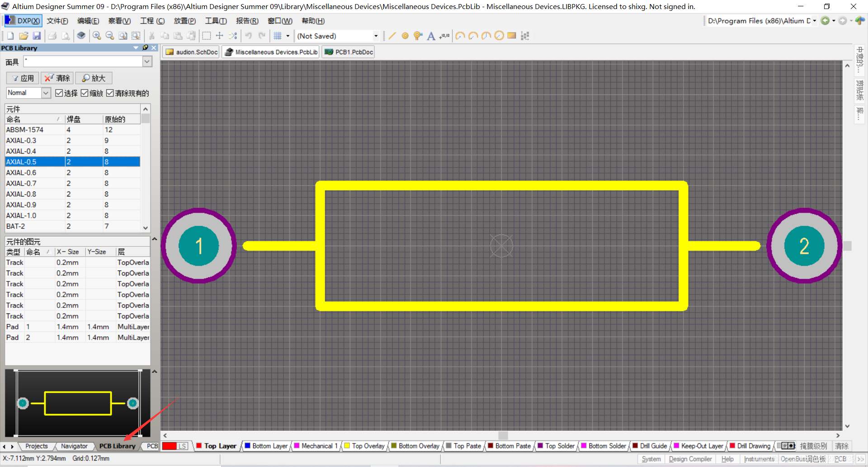Select the Place Full Circle tool
The height and width of the screenshot is (467, 868).
click(499, 36)
